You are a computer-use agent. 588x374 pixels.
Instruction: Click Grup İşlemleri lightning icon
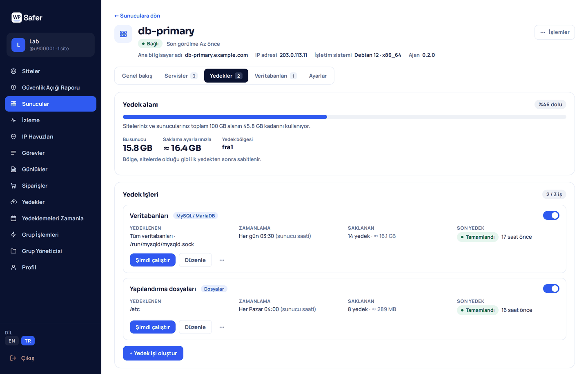tap(13, 235)
